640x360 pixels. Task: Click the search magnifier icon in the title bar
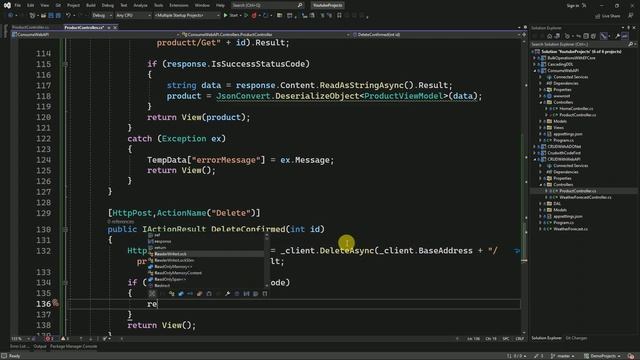[x=300, y=5]
